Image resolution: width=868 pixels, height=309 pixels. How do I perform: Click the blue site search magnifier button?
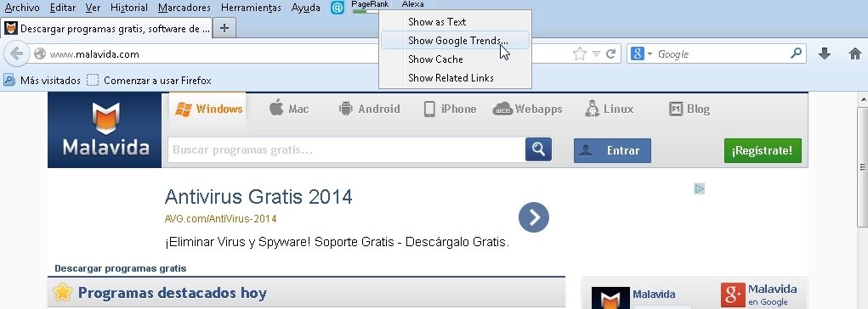[x=538, y=149]
